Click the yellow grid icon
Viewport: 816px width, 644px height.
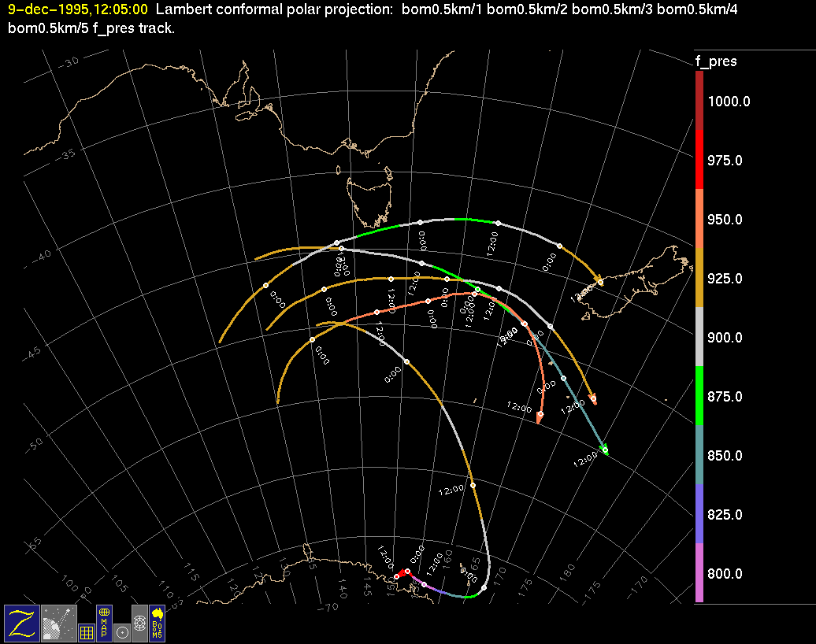click(x=87, y=632)
